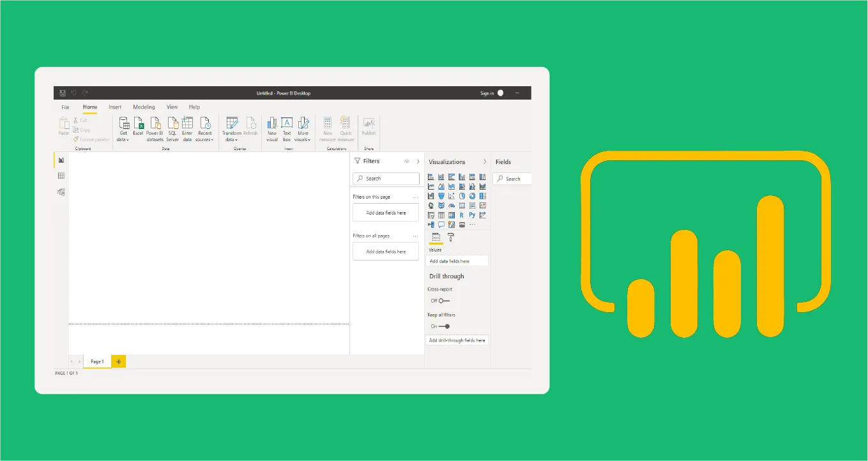Select the R script visual
The height and width of the screenshot is (461, 868).
coord(462,215)
